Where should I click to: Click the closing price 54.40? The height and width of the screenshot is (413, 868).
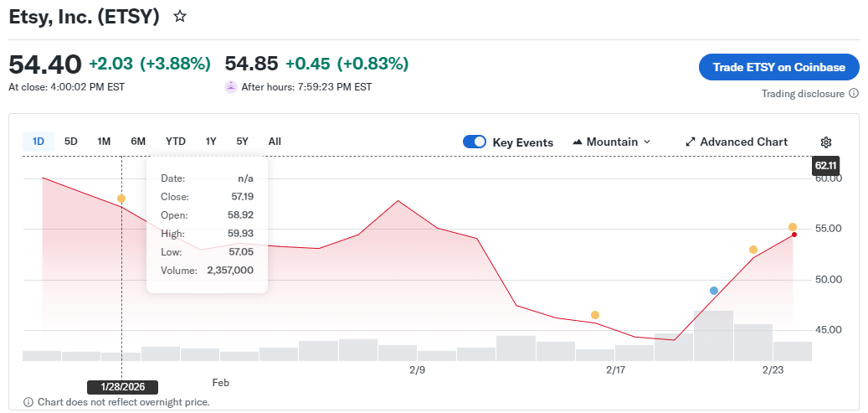(x=45, y=65)
